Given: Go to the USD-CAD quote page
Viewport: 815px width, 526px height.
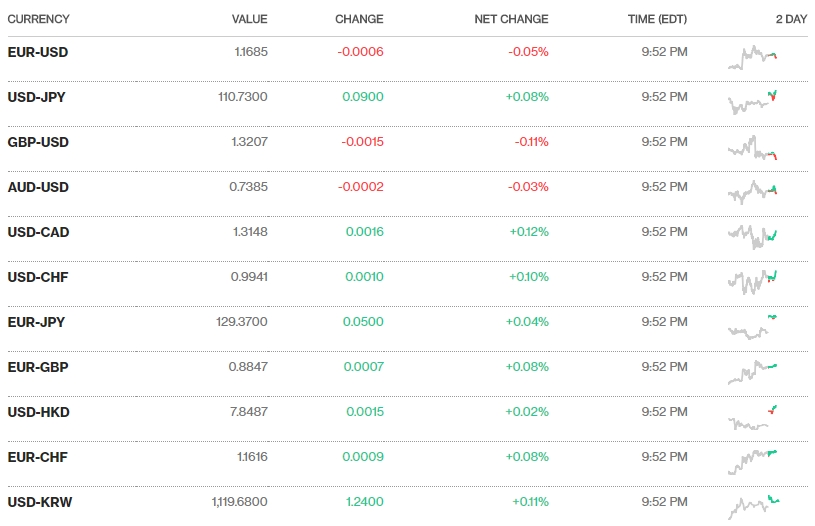Looking at the screenshot, I should point(38,232).
